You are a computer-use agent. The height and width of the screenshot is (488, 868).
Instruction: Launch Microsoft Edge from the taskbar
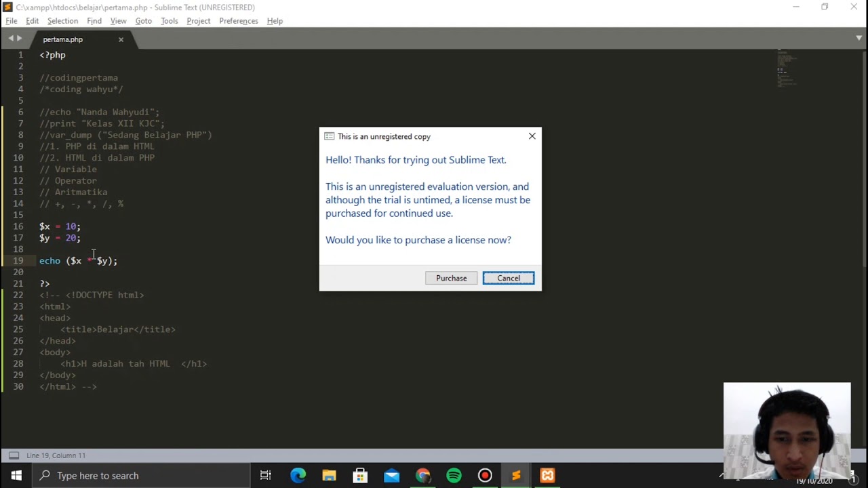point(298,475)
